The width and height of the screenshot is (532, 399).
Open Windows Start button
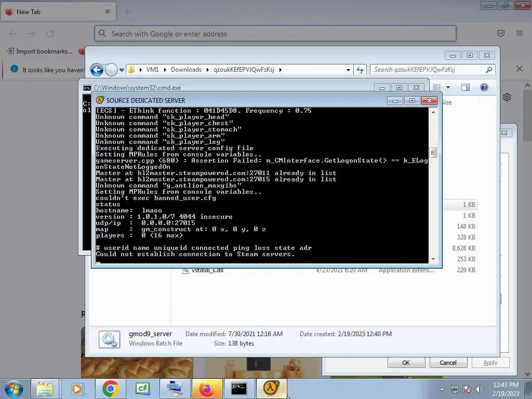pyautogui.click(x=14, y=389)
